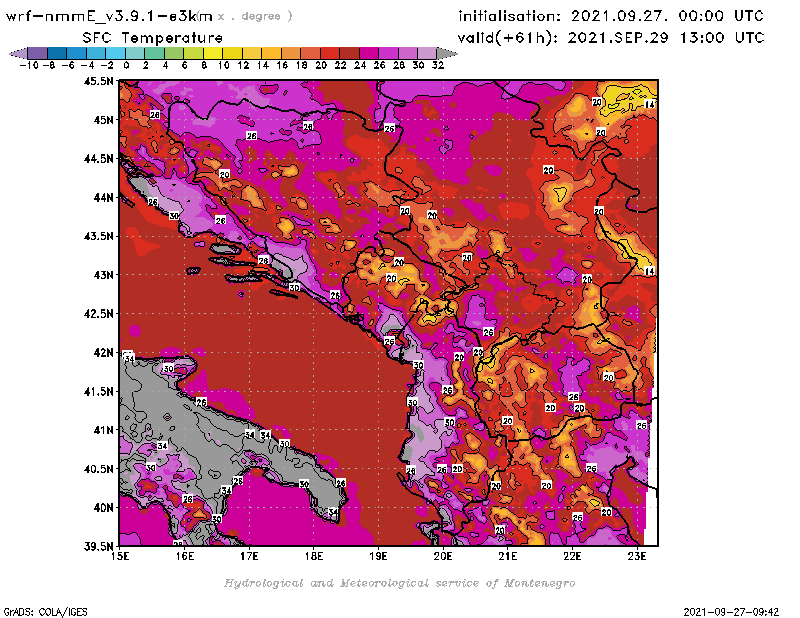Screen dimensions: 800x618
Task: Click the 44.5N latitude axis label
Action: pyautogui.click(x=99, y=159)
